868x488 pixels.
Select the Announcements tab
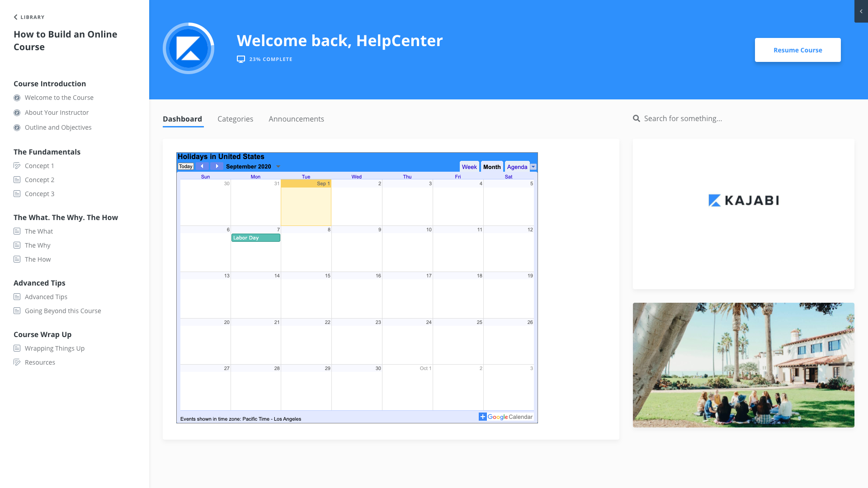coord(296,118)
